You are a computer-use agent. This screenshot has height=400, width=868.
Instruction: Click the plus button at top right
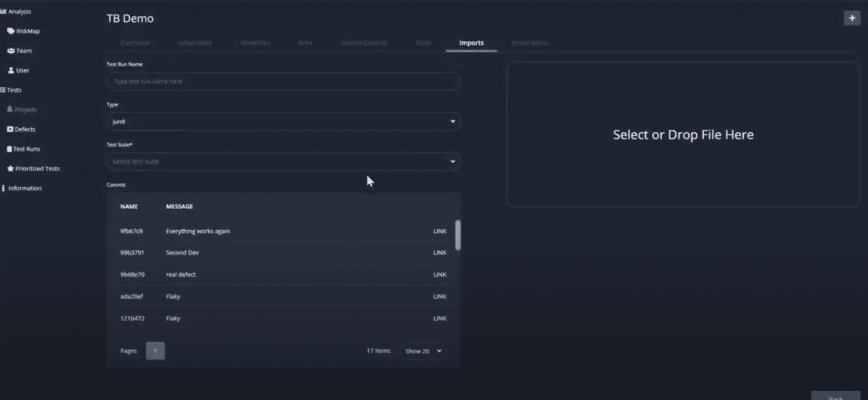pos(852,18)
